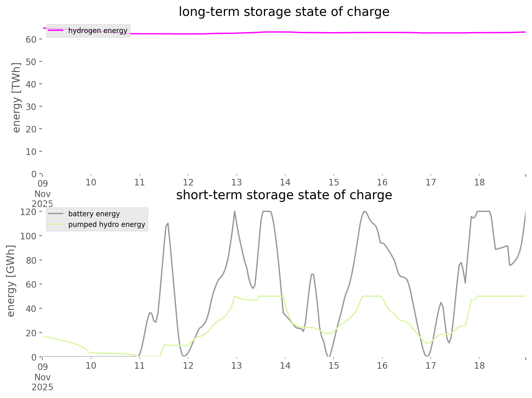Screen dimensions: 532x398
Task: Click date tick 13 under short-term chart
Action: (237, 366)
